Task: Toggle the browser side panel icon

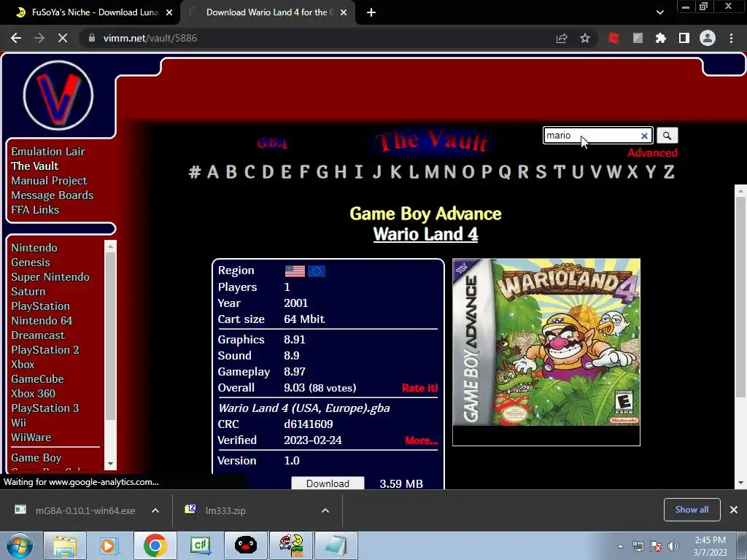Action: coord(684,38)
